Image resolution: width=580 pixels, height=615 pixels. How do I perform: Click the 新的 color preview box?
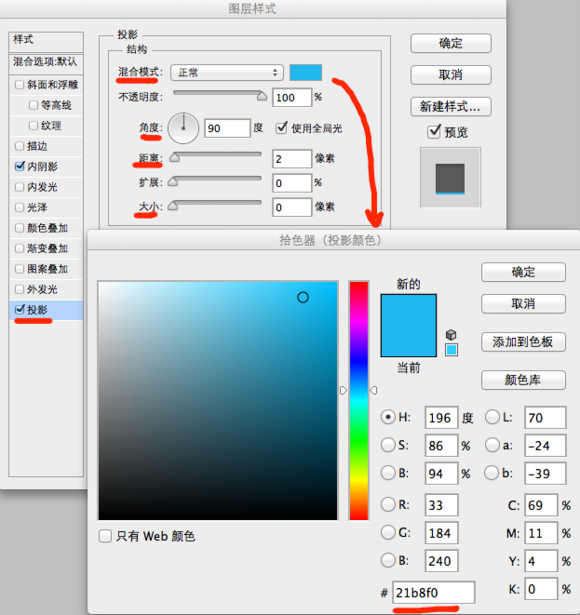click(x=409, y=310)
